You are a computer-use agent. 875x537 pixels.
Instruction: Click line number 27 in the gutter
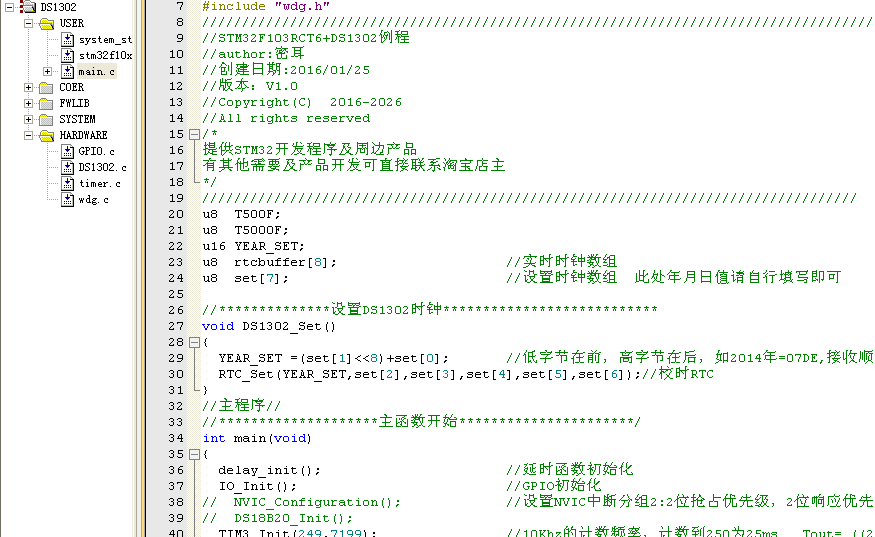(176, 326)
